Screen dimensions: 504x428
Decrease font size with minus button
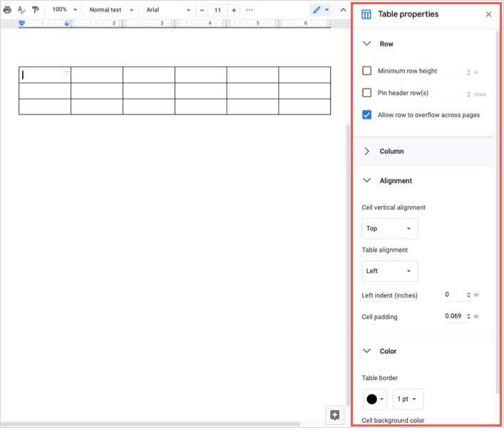[202, 10]
